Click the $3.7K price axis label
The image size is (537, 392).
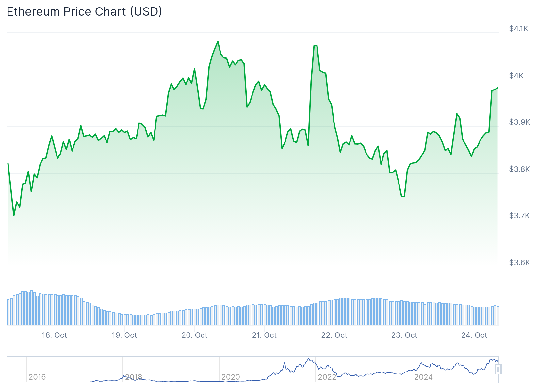point(519,216)
